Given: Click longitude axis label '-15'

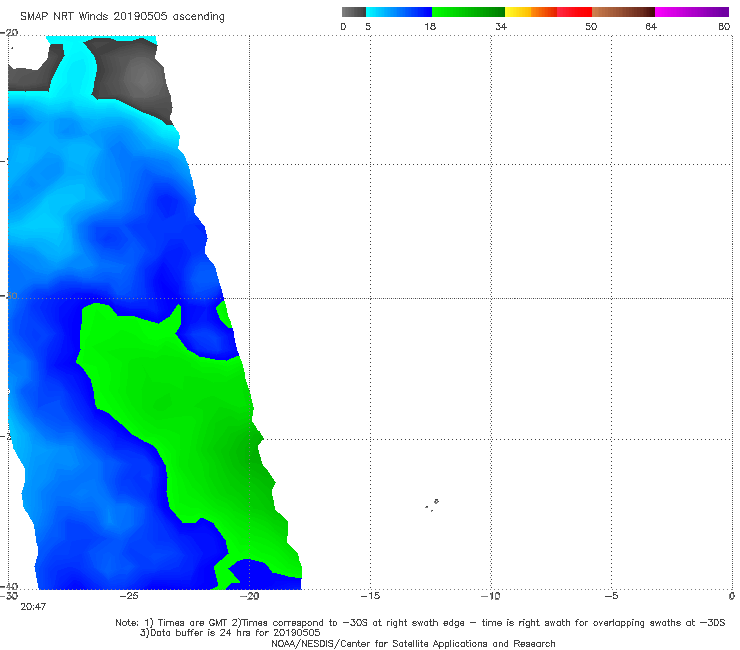Looking at the screenshot, I should pos(370,596).
